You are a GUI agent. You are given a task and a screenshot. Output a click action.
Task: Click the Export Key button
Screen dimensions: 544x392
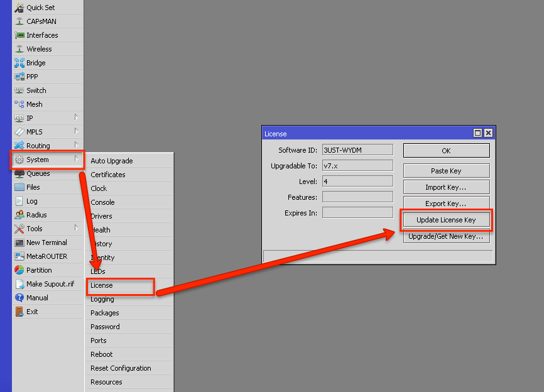(446, 204)
